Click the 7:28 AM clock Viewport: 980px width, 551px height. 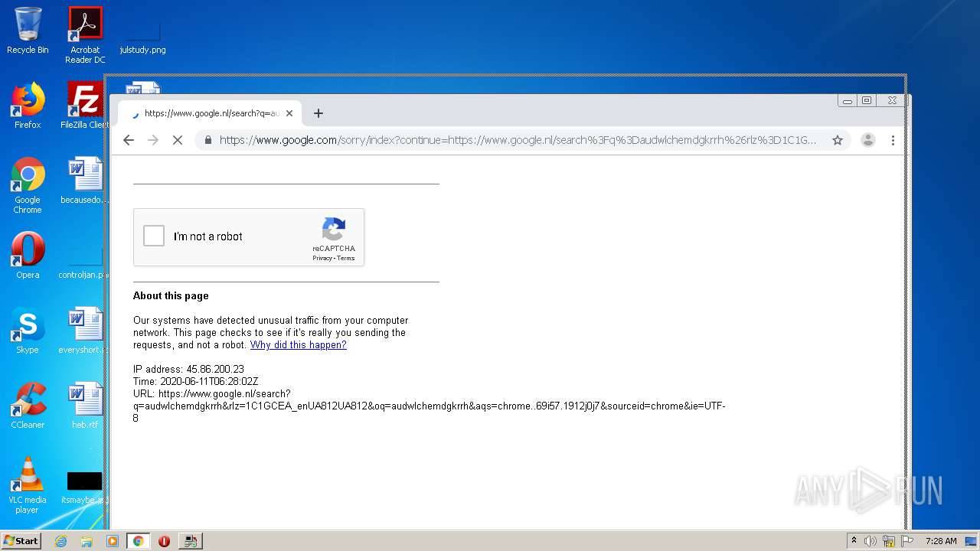point(941,541)
